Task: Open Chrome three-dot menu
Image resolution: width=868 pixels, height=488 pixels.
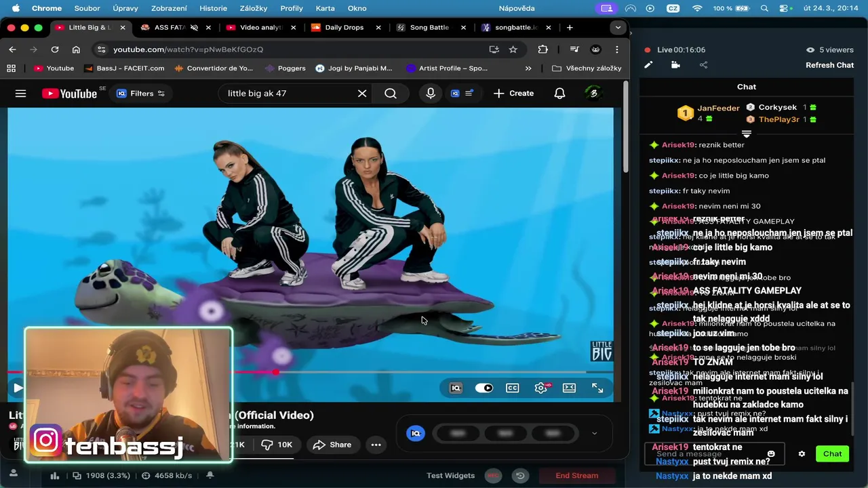Action: point(616,49)
